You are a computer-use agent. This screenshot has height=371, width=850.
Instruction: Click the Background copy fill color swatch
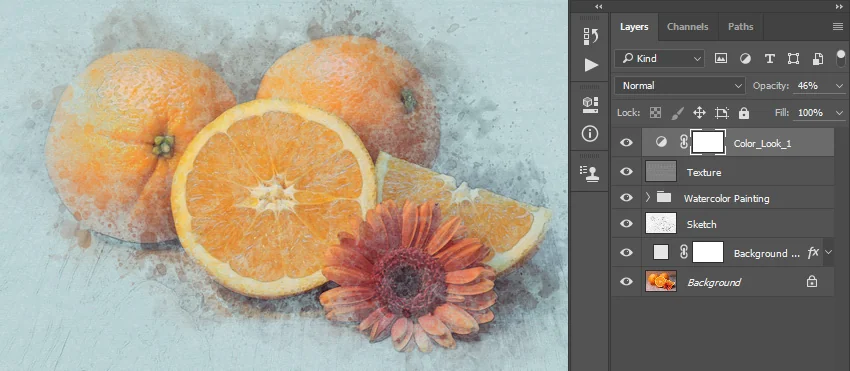661,252
